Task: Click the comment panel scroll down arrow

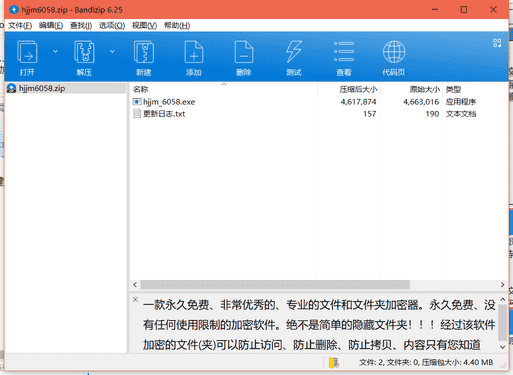Action: click(x=503, y=347)
